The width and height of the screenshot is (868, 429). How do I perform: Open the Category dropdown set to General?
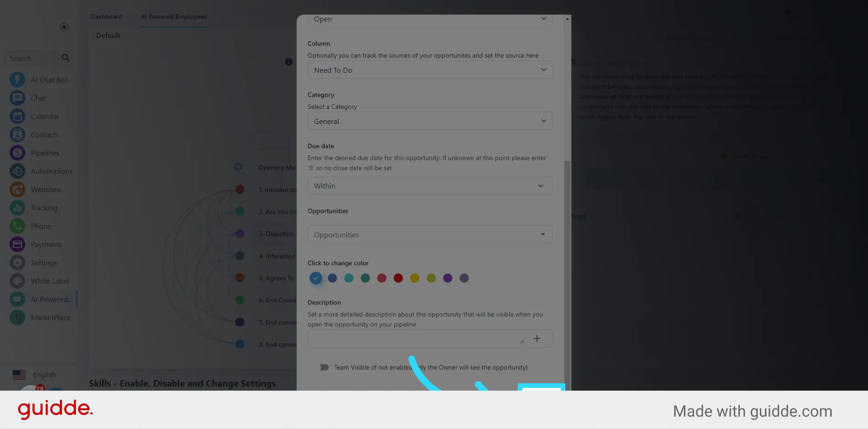pyautogui.click(x=430, y=121)
